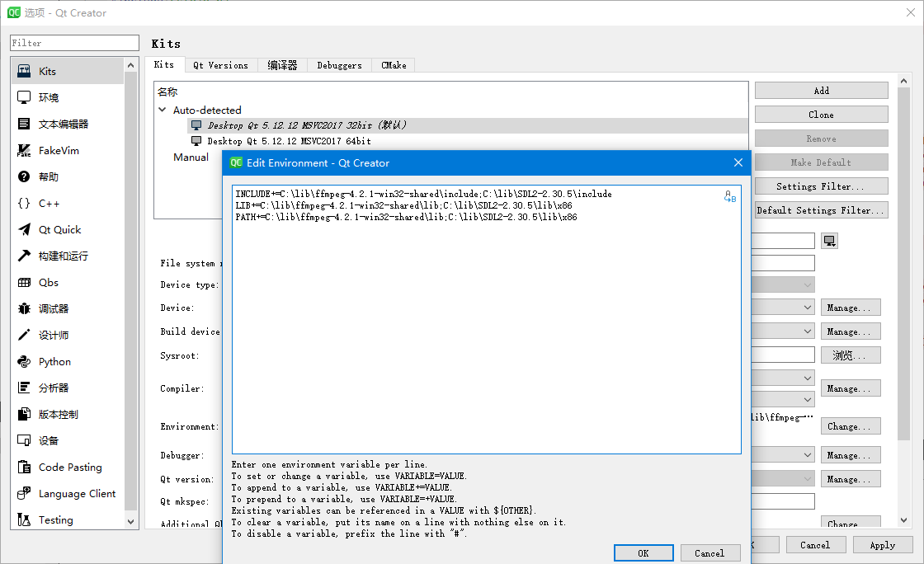Open Default Settings Filter... dialog

822,210
